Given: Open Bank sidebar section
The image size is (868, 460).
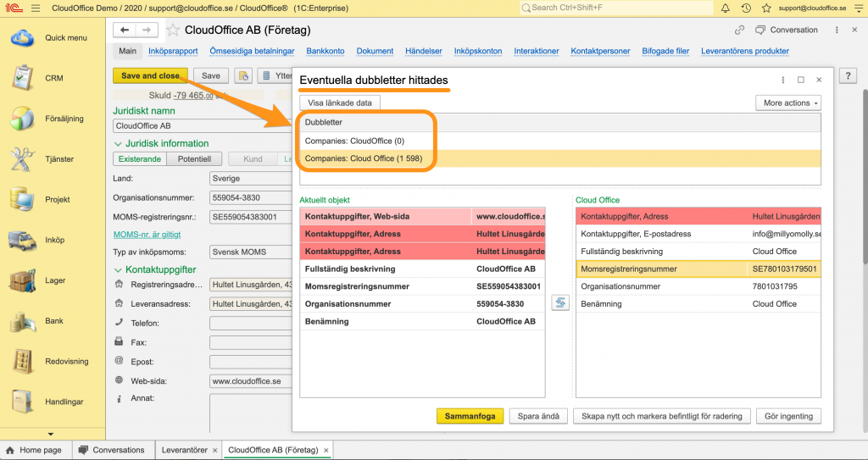Looking at the screenshot, I should (x=53, y=320).
